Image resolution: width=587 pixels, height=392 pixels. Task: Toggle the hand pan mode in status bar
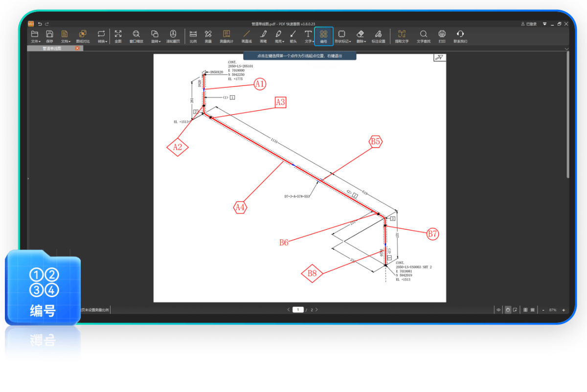pos(508,310)
